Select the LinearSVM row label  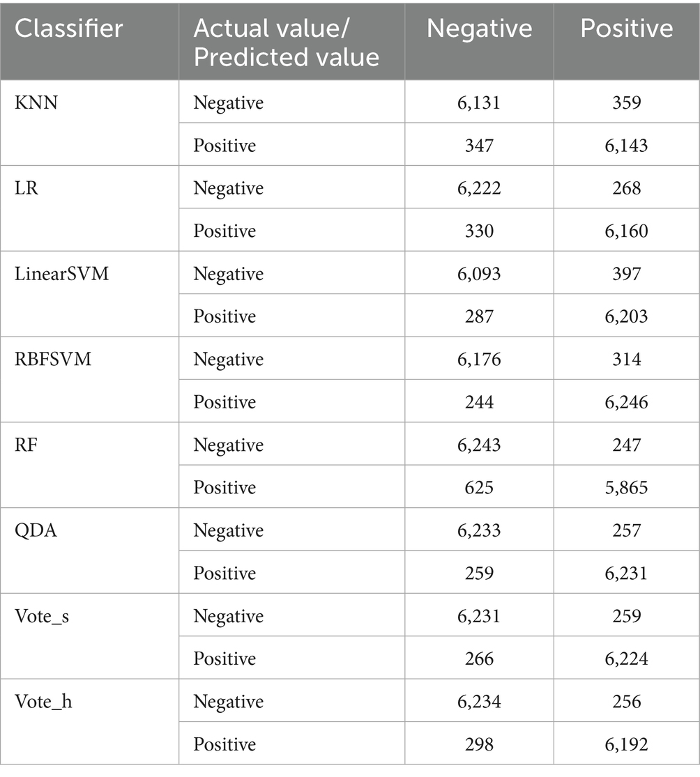click(61, 274)
